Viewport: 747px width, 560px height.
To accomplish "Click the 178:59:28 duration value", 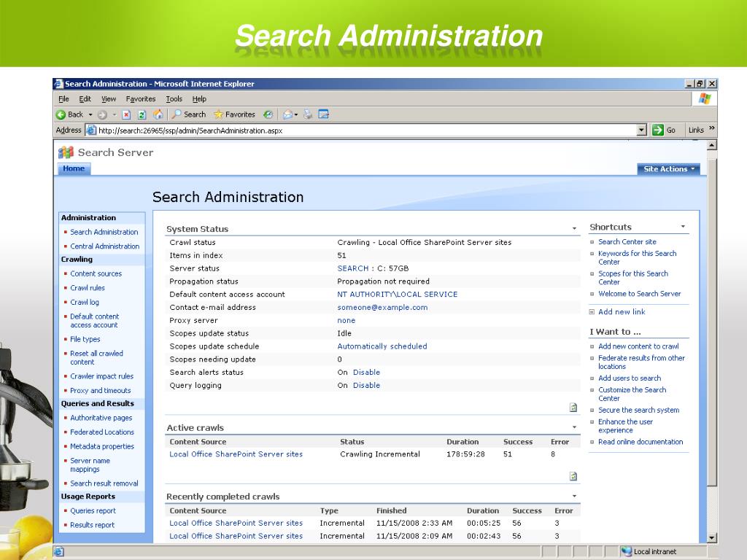I will (x=465, y=454).
